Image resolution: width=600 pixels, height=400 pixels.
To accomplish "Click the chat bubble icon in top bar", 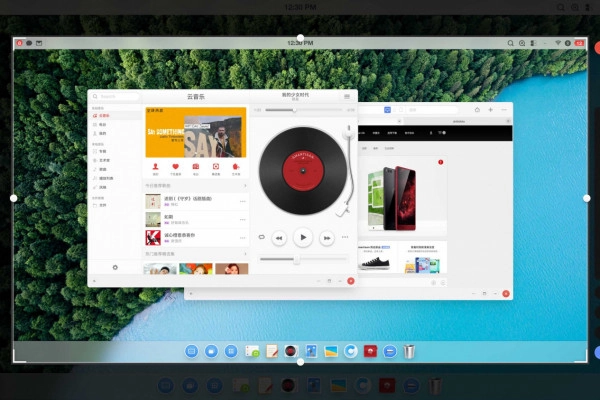I will click(29, 43).
